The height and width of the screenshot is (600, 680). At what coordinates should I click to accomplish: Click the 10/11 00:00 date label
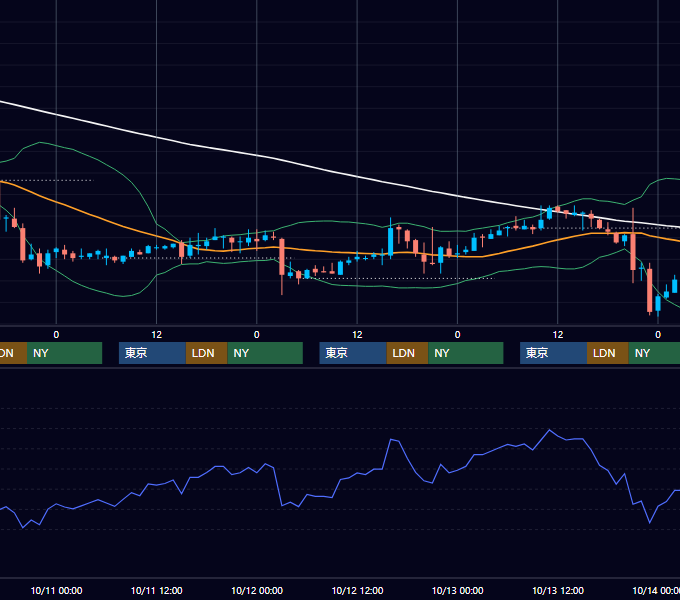pos(56,590)
